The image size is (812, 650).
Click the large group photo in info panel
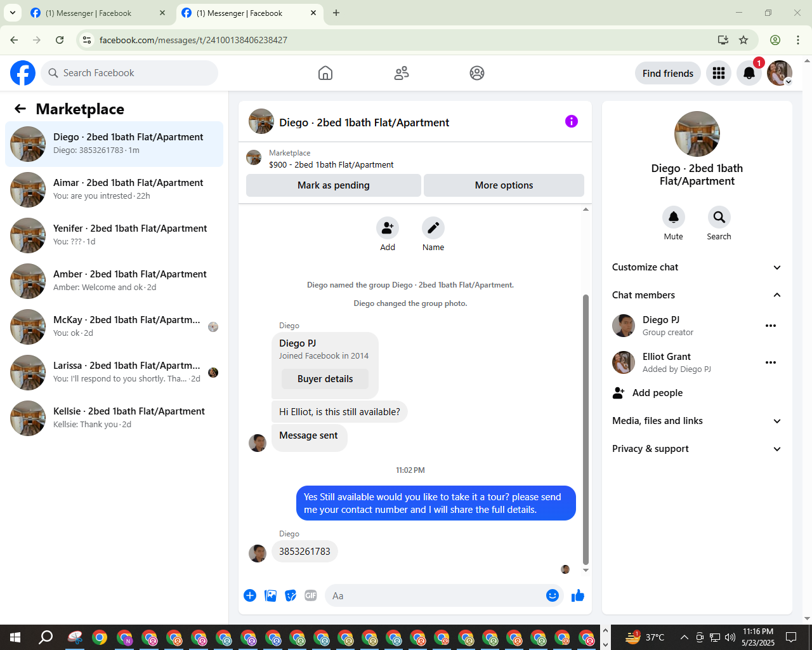tap(697, 134)
